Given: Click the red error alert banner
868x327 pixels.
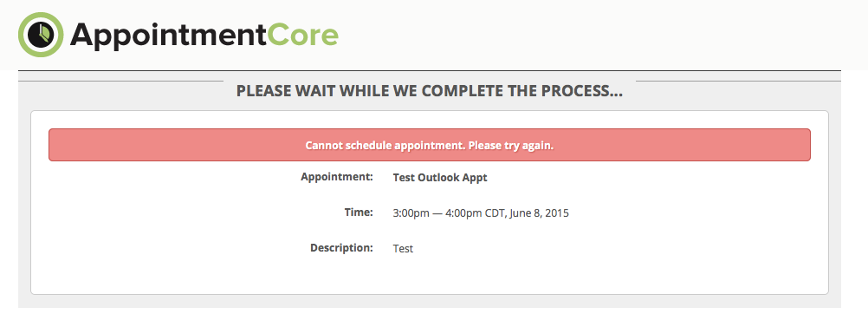Looking at the screenshot, I should [x=430, y=145].
